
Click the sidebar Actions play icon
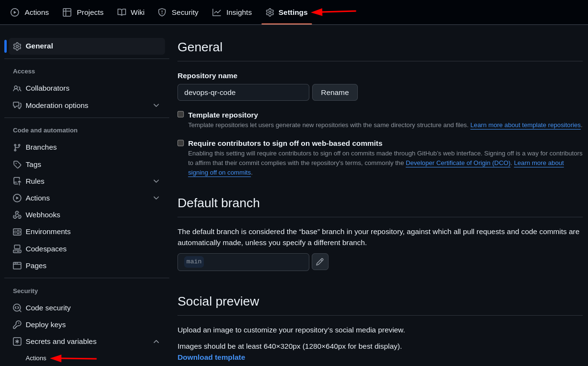(x=17, y=198)
